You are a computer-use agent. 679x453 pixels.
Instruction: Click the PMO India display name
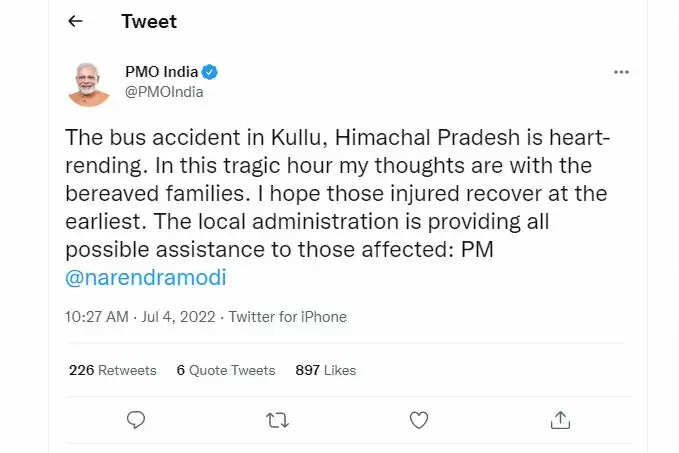click(161, 72)
